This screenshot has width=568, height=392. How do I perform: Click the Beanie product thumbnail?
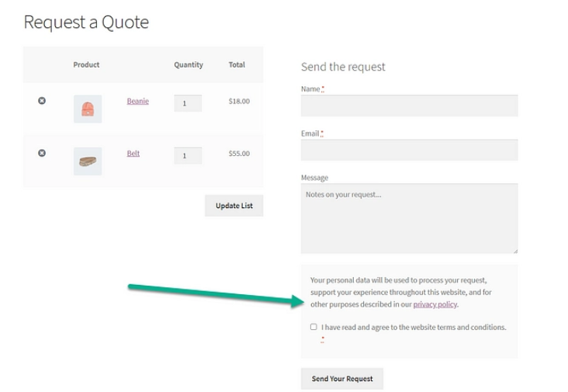tap(88, 109)
